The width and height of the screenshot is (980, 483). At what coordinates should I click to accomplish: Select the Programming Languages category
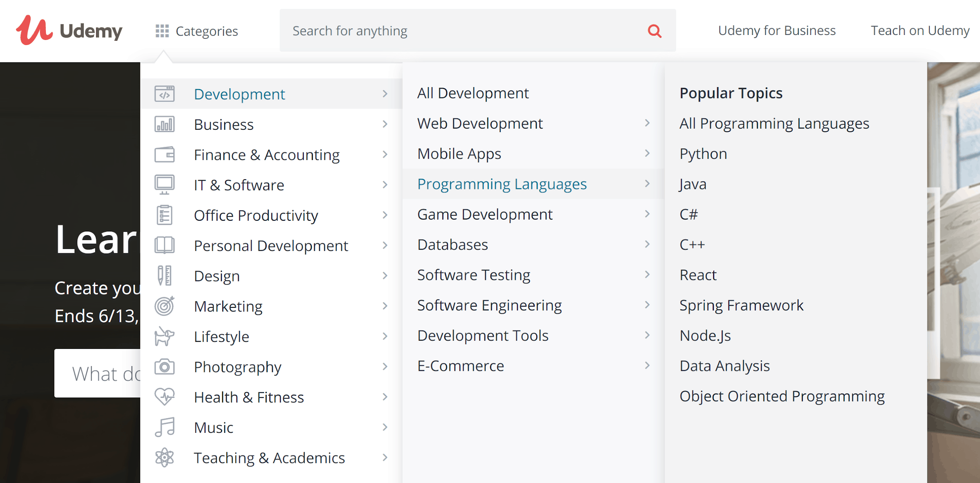pyautogui.click(x=503, y=183)
